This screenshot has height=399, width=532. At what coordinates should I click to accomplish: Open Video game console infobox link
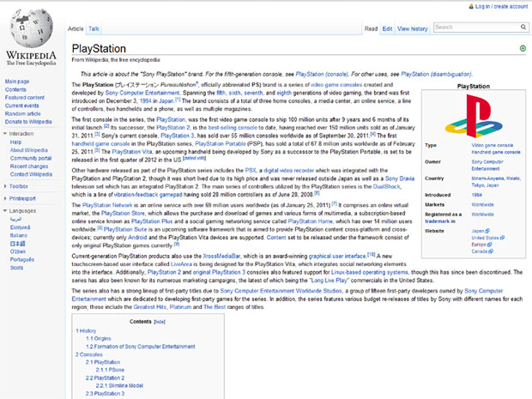pyautogui.click(x=493, y=145)
